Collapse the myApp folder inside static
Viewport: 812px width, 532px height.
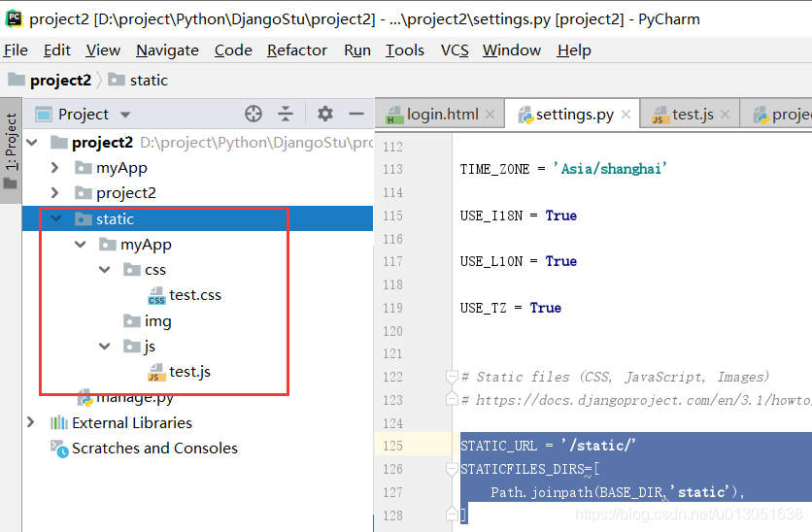tap(81, 244)
